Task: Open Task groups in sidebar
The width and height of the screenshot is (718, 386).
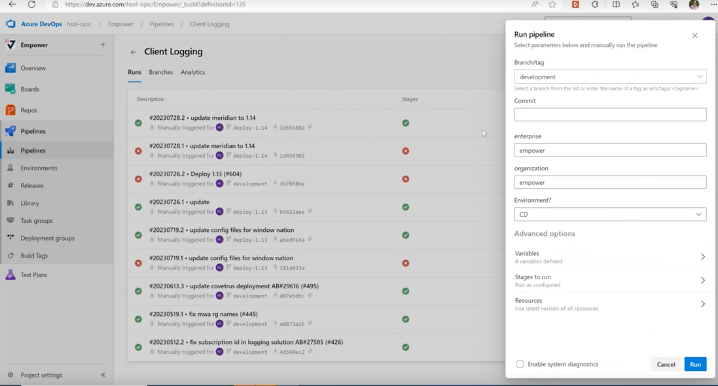Action: pos(36,221)
